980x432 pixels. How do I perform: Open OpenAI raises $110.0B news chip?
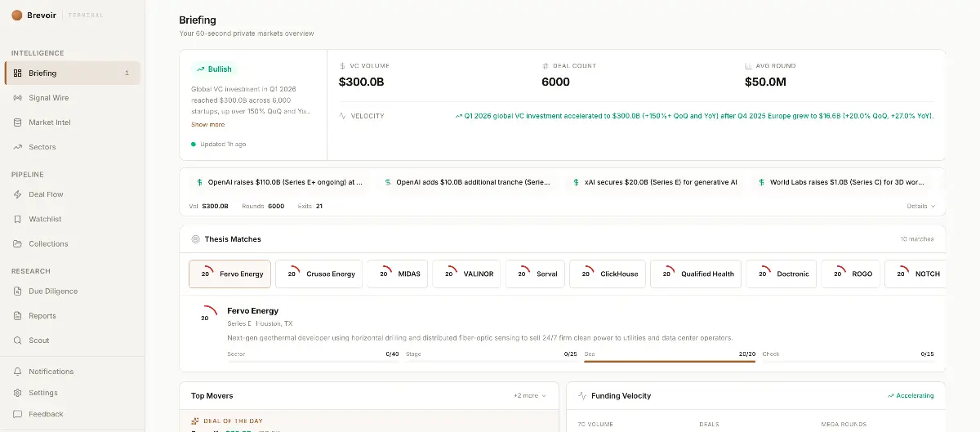(279, 182)
